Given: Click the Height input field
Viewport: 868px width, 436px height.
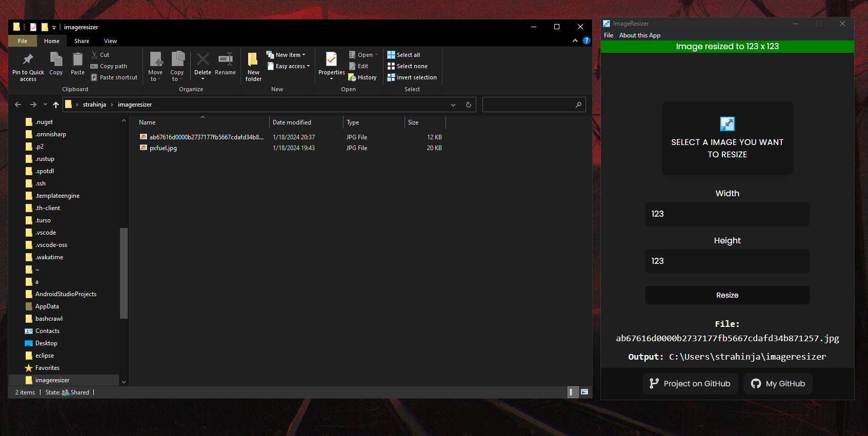Looking at the screenshot, I should (x=727, y=261).
